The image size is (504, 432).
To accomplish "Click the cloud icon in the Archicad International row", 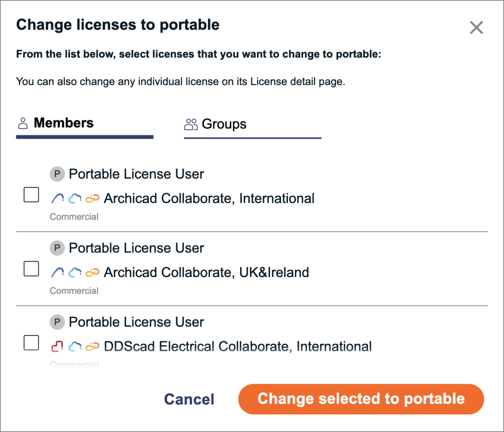I will coord(75,199).
